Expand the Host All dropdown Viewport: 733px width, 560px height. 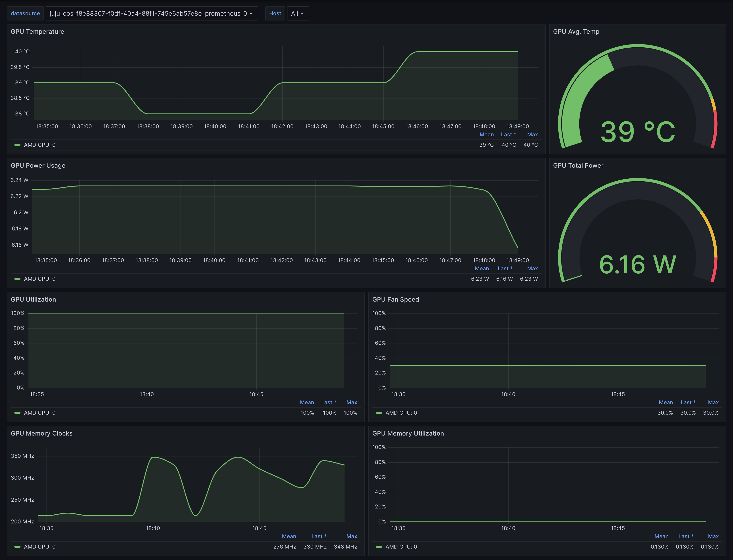[x=297, y=13]
